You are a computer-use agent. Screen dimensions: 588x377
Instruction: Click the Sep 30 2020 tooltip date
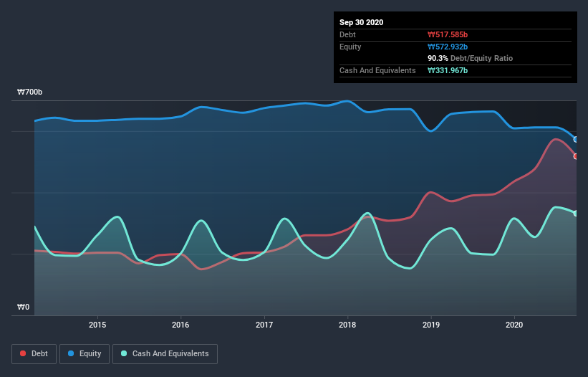click(x=362, y=22)
